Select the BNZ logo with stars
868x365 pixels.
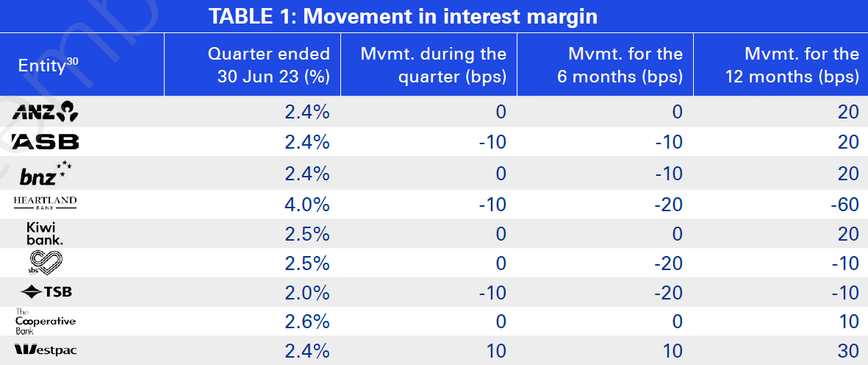point(45,173)
